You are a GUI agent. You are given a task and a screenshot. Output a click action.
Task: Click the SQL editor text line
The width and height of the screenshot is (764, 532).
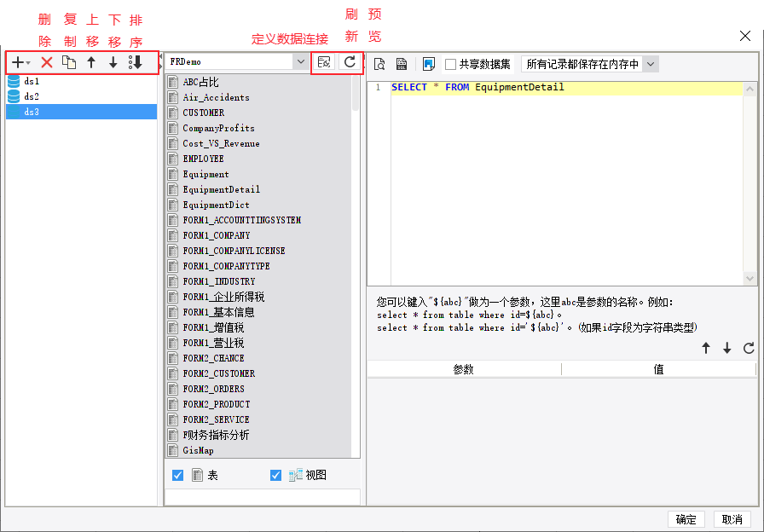coord(567,87)
